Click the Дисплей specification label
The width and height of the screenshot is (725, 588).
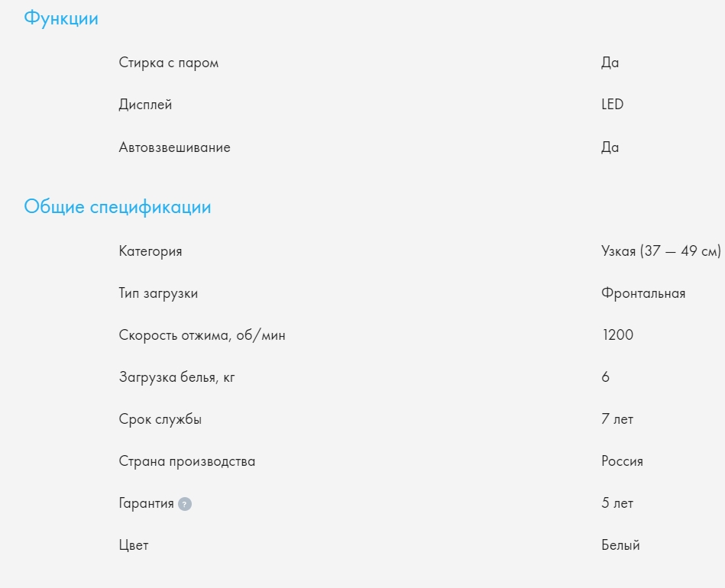pos(146,105)
